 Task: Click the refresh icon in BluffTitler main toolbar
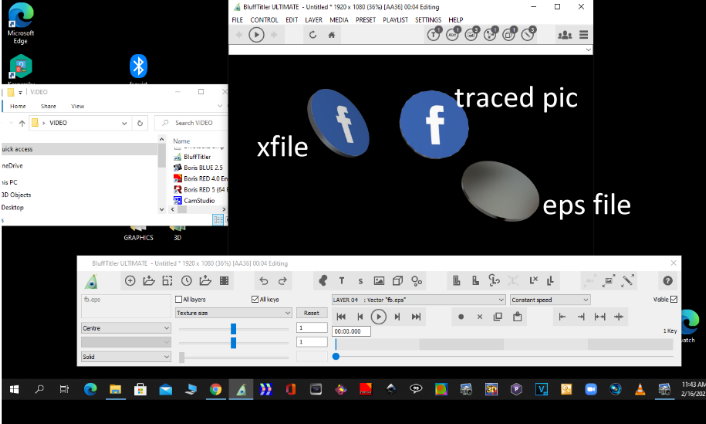point(312,35)
